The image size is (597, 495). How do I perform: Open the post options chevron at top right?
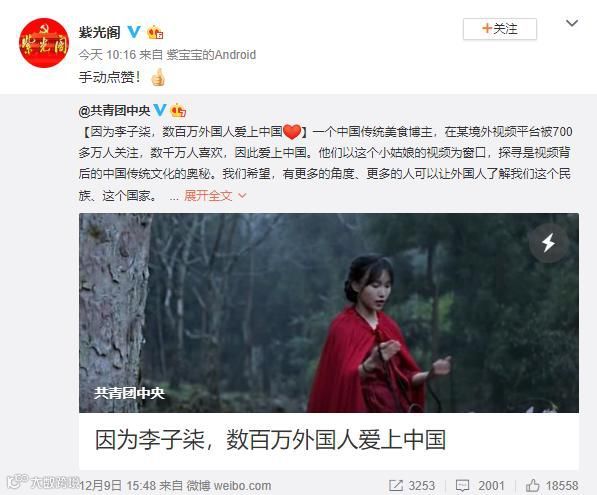572,24
